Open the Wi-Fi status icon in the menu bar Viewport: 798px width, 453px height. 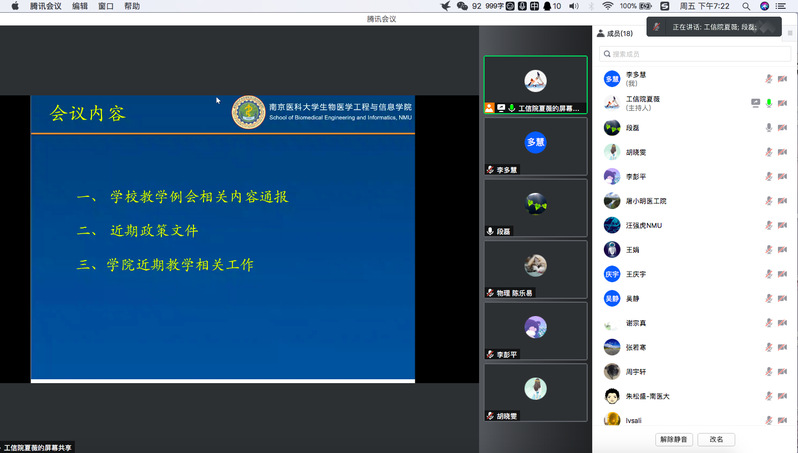click(605, 6)
